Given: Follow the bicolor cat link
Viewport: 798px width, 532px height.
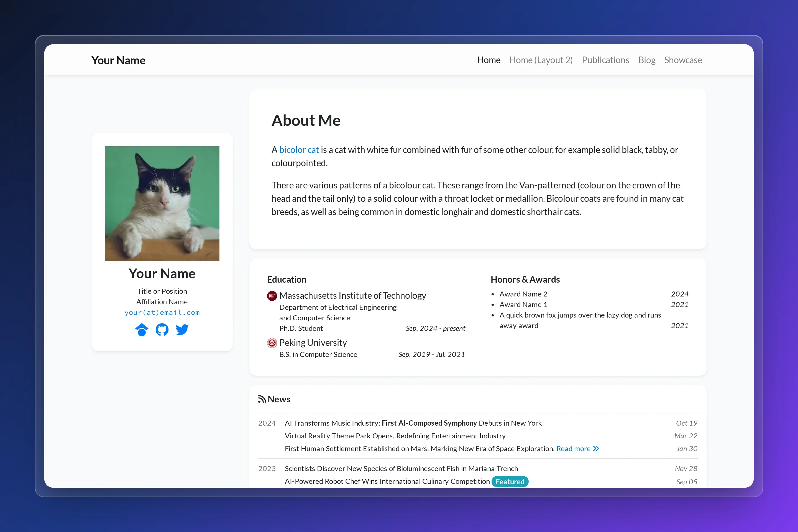Looking at the screenshot, I should [299, 150].
